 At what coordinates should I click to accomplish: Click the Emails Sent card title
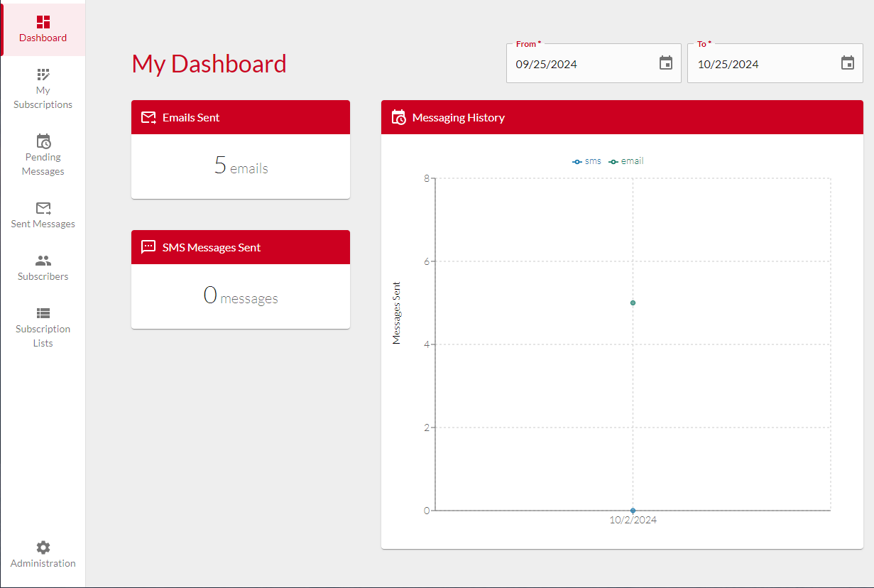(x=191, y=118)
